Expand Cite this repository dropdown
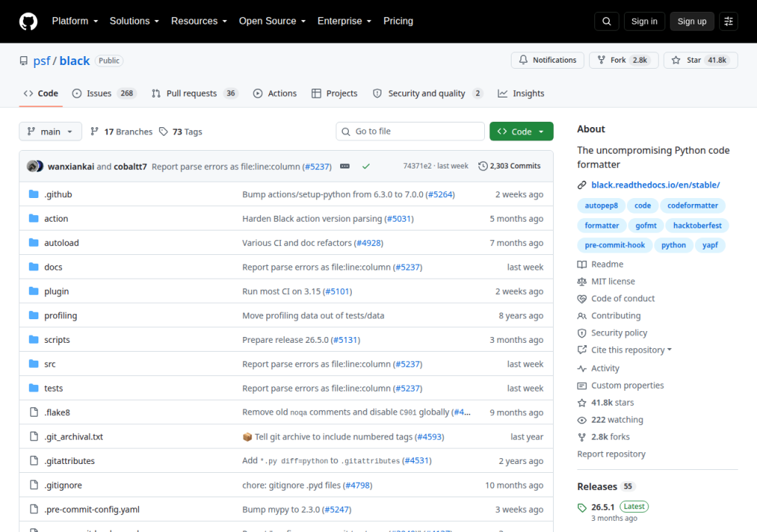The width and height of the screenshot is (757, 532). coord(631,350)
